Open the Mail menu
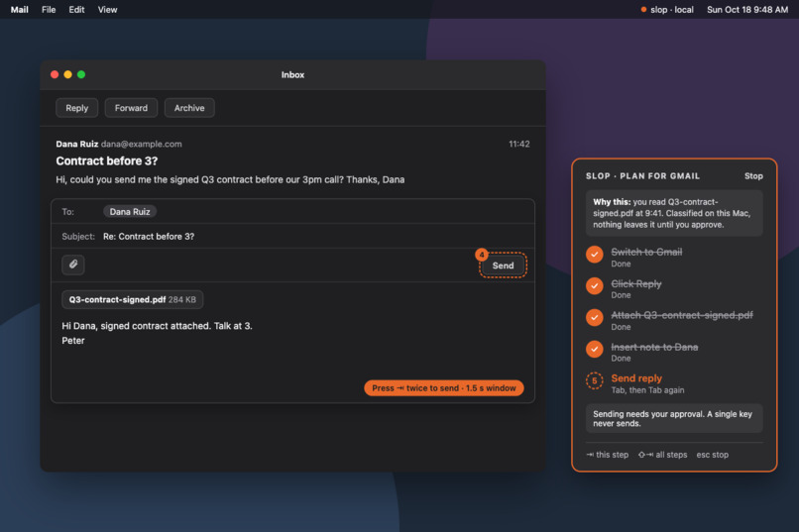Screen dimensions: 799x532 point(20,10)
